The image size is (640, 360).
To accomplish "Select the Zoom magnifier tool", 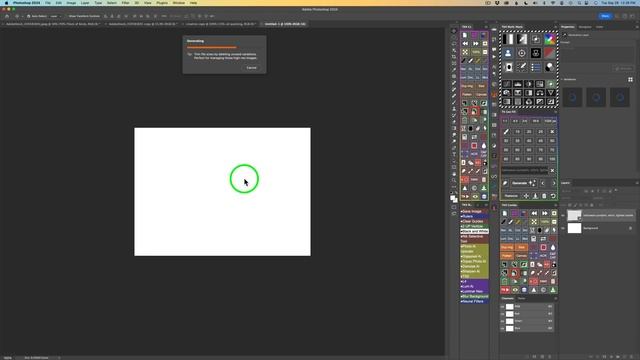I will 454,180.
